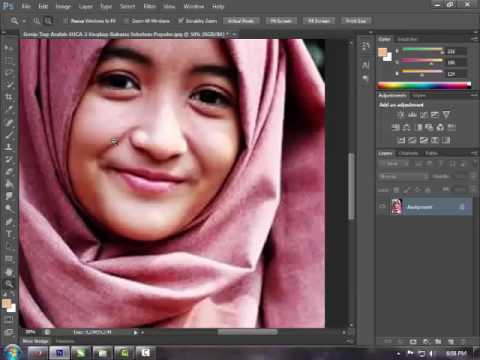480x360 pixels.
Task: Toggle lock transparent pixels in Layers panel
Action: pyautogui.click(x=396, y=190)
